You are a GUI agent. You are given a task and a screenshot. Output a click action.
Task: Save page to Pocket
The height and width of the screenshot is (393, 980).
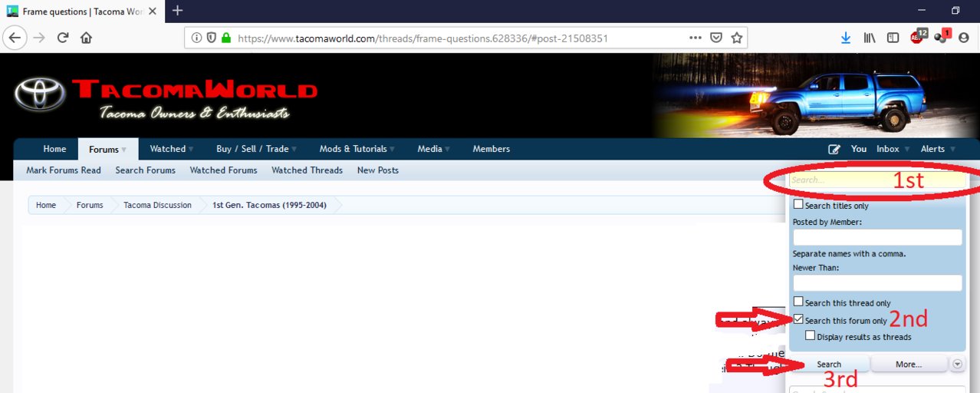716,38
